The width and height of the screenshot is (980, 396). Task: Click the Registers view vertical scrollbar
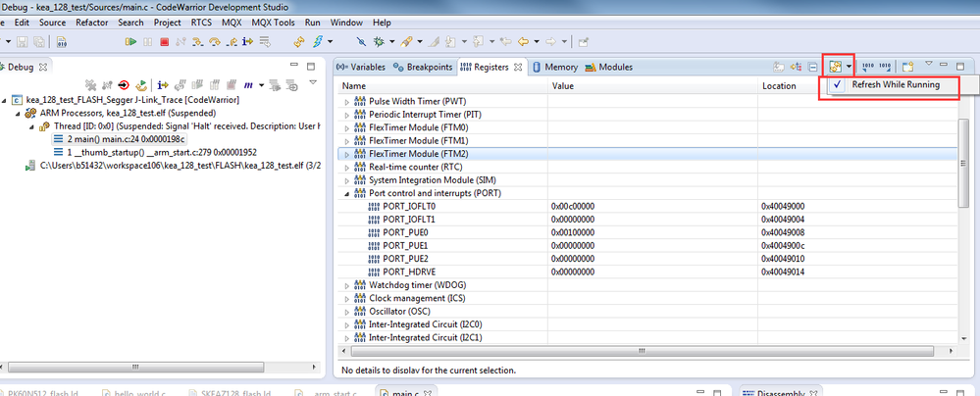[x=963, y=163]
